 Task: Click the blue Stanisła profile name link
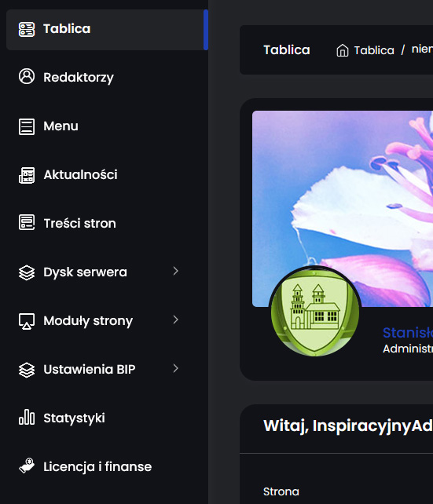(x=408, y=332)
